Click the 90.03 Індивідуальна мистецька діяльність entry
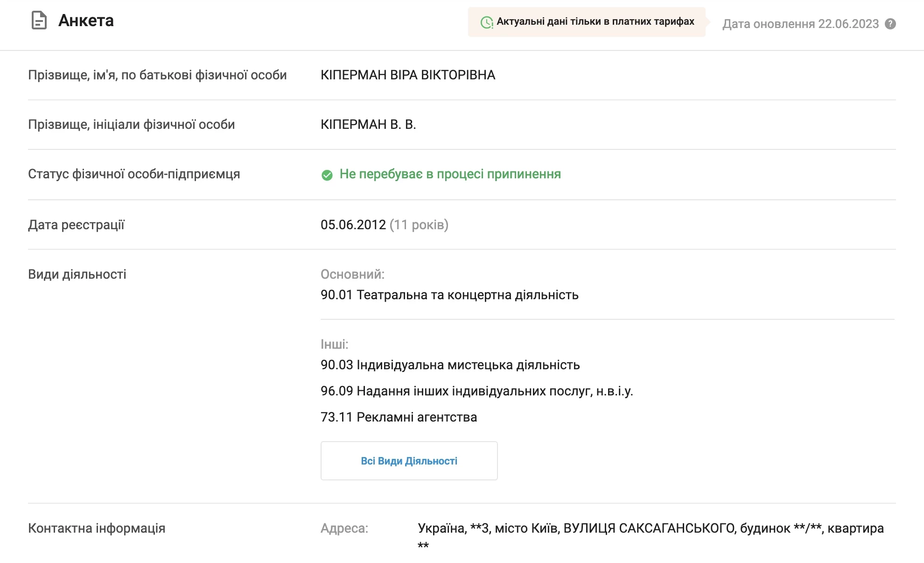Screen dimensions: 924x563 pos(450,365)
